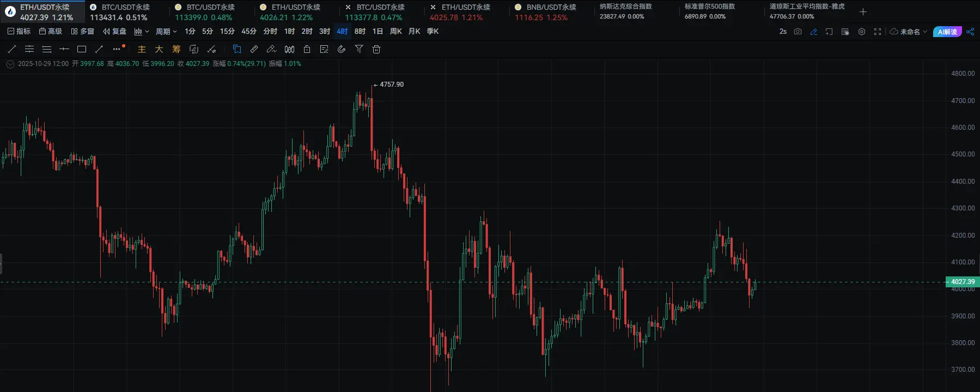
Task: Switch to the 周K timeframe
Action: pos(396,32)
